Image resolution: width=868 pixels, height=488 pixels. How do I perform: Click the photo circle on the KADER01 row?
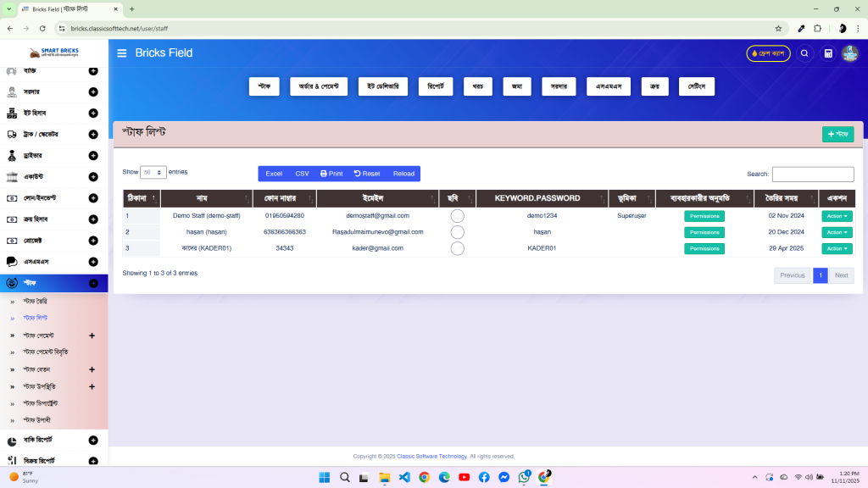[x=458, y=248]
